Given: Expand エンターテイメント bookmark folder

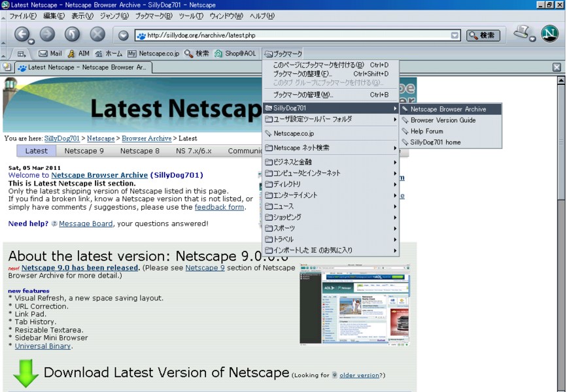Looking at the screenshot, I should (x=330, y=195).
